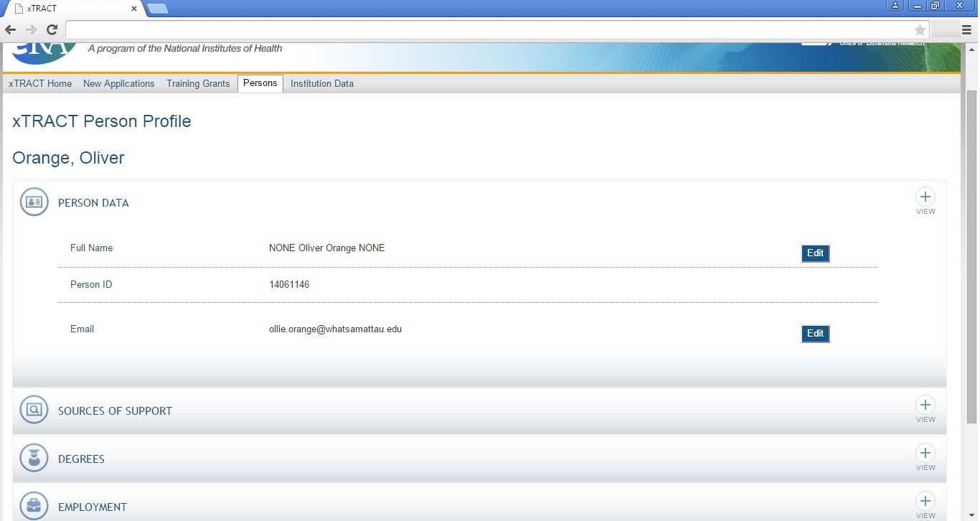Bookmark this page with the star icon
The height and width of the screenshot is (521, 980).
tap(920, 29)
